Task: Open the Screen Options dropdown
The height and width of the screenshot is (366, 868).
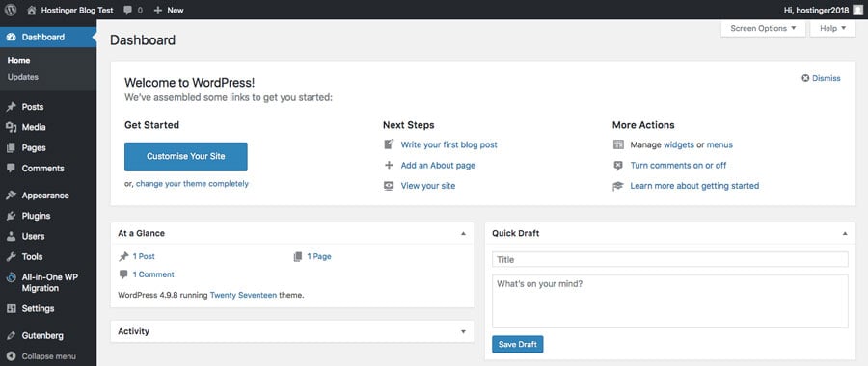Action: [x=763, y=28]
